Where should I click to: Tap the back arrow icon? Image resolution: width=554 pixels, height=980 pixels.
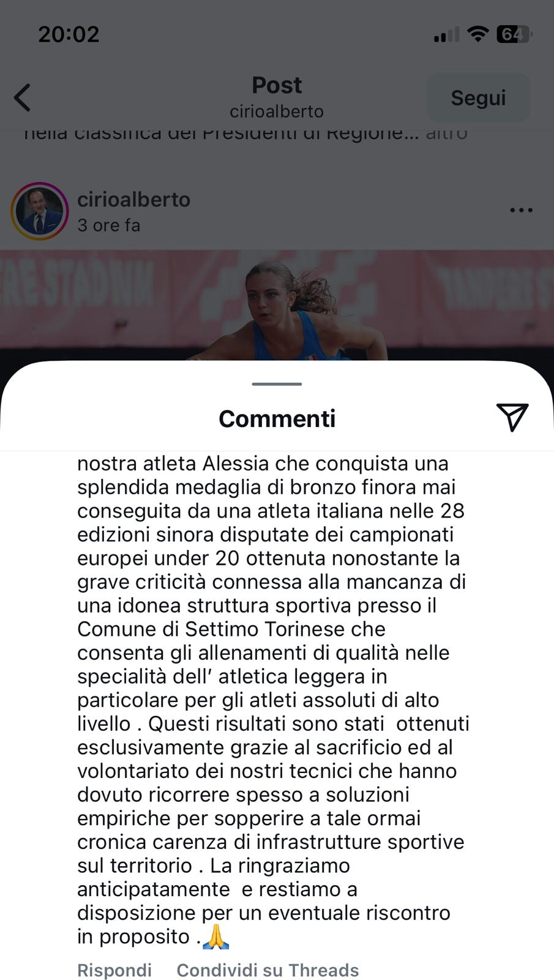(x=23, y=97)
